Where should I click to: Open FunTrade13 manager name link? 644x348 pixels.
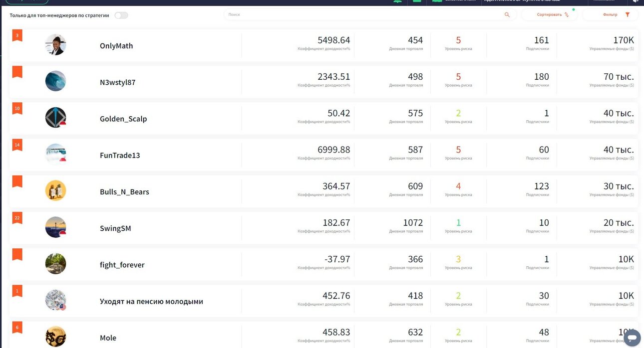pyautogui.click(x=120, y=156)
